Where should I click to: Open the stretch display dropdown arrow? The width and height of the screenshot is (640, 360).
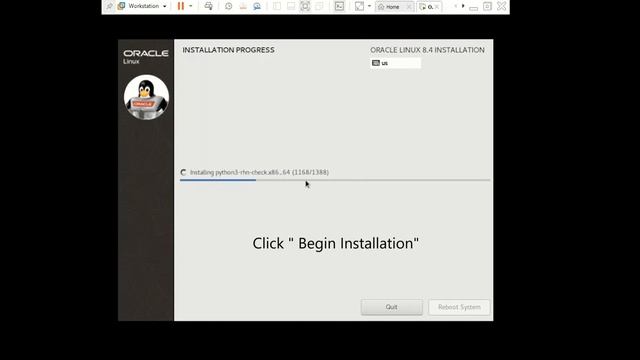tap(369, 6)
